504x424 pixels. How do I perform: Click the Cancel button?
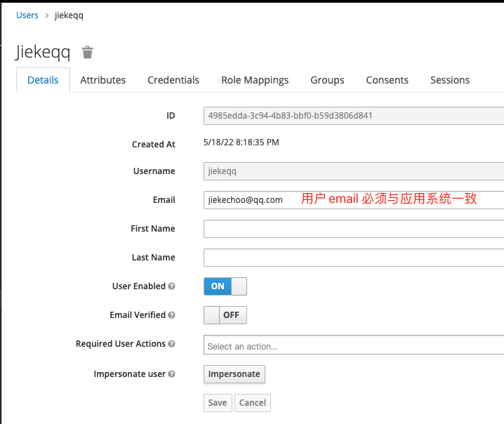coord(253,402)
